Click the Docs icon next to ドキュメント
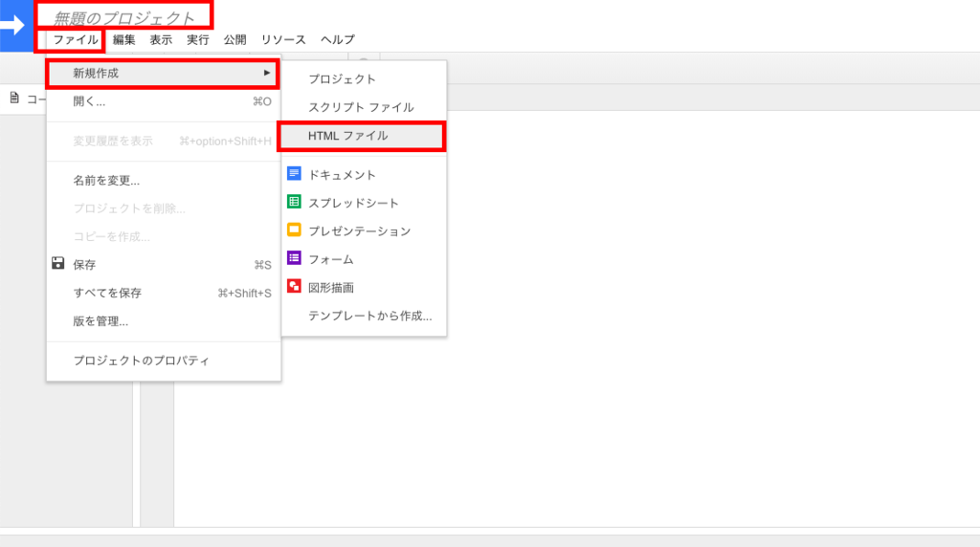 [294, 174]
